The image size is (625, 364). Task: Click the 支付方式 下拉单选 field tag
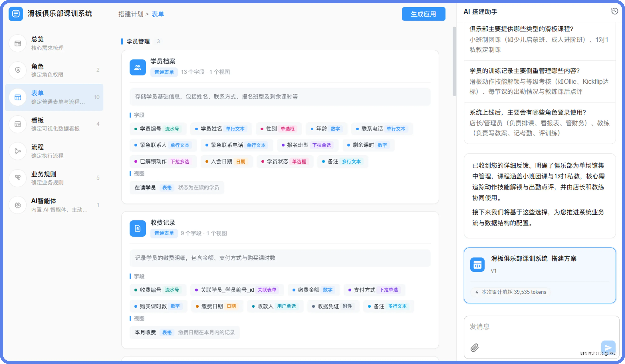coord(374,290)
